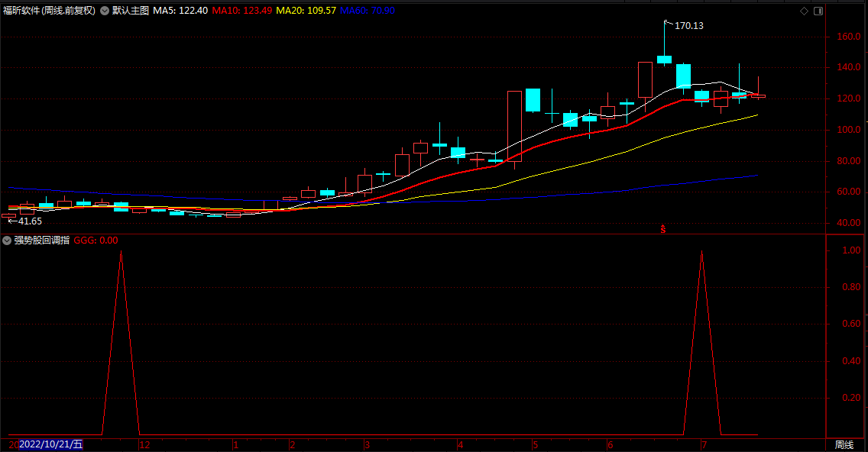Open dropdown arrow beside 强势股回调指 indicator
This screenshot has height=452, width=868.
tap(7, 240)
